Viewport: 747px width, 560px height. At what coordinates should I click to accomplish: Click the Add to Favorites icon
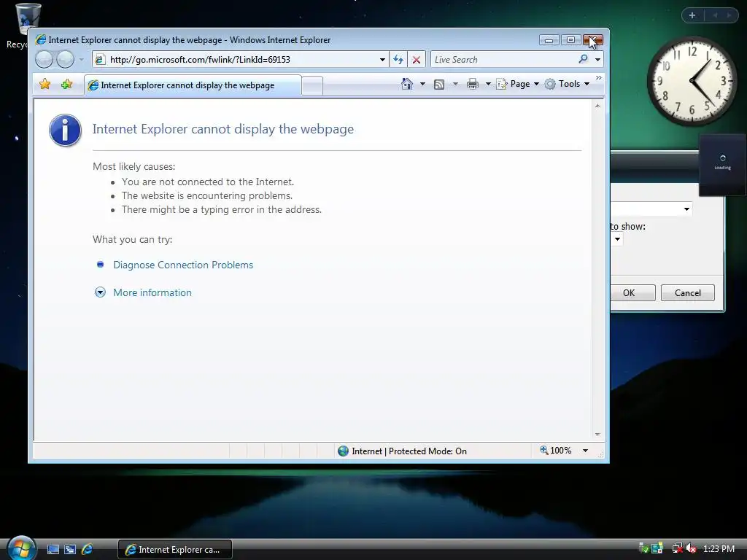[x=66, y=85]
